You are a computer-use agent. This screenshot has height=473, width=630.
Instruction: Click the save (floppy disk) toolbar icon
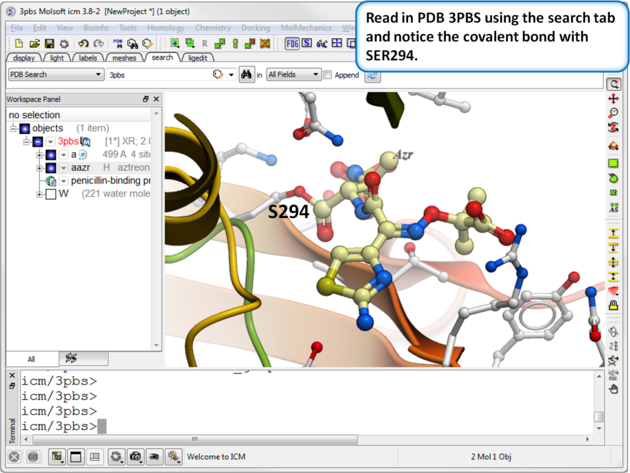(x=50, y=44)
